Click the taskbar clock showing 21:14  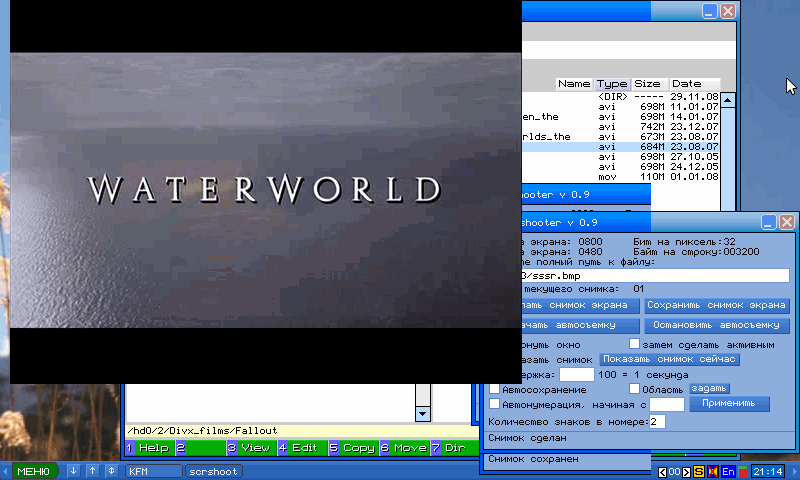pos(768,471)
